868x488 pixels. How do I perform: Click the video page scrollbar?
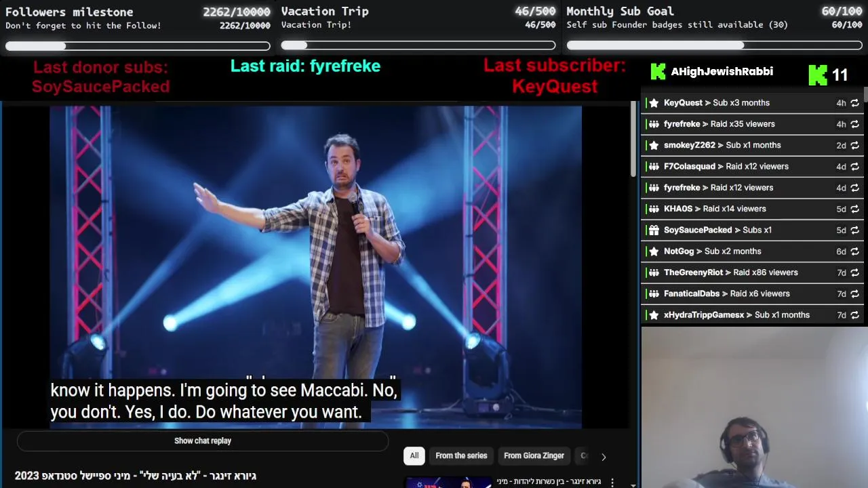633,139
